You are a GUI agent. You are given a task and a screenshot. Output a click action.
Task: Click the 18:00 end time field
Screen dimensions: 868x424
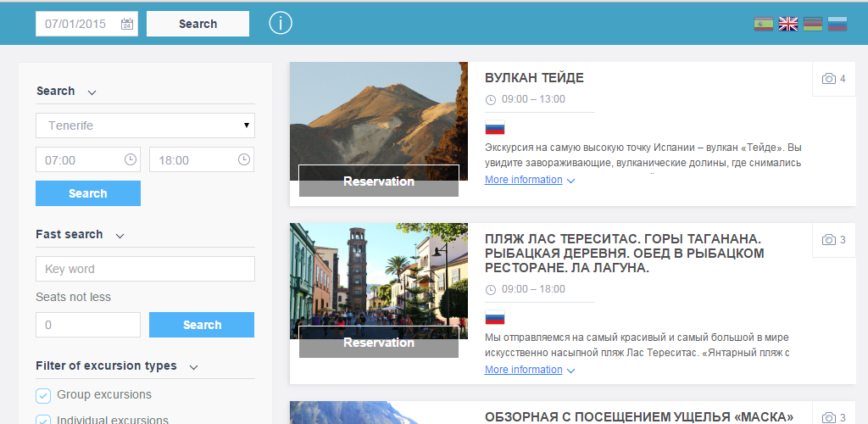coord(193,159)
